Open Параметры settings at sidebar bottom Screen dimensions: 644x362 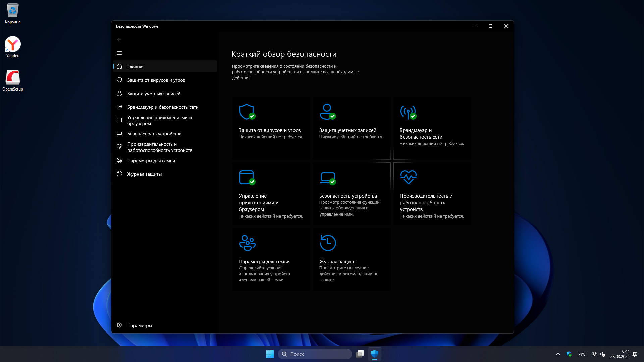click(140, 325)
